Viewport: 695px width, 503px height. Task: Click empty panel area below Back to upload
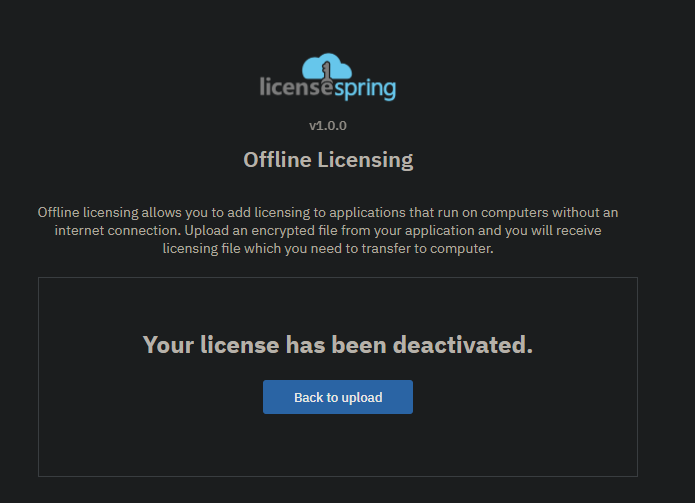click(x=338, y=445)
